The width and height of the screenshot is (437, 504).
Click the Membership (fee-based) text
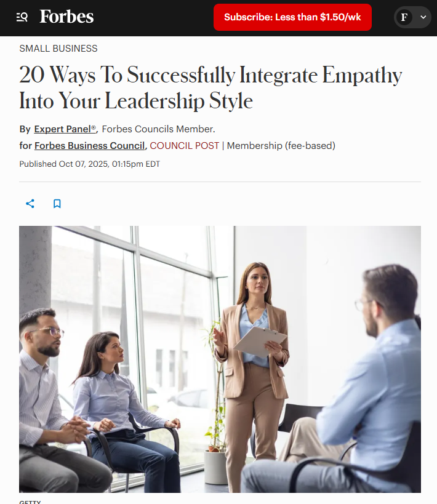[x=281, y=146]
